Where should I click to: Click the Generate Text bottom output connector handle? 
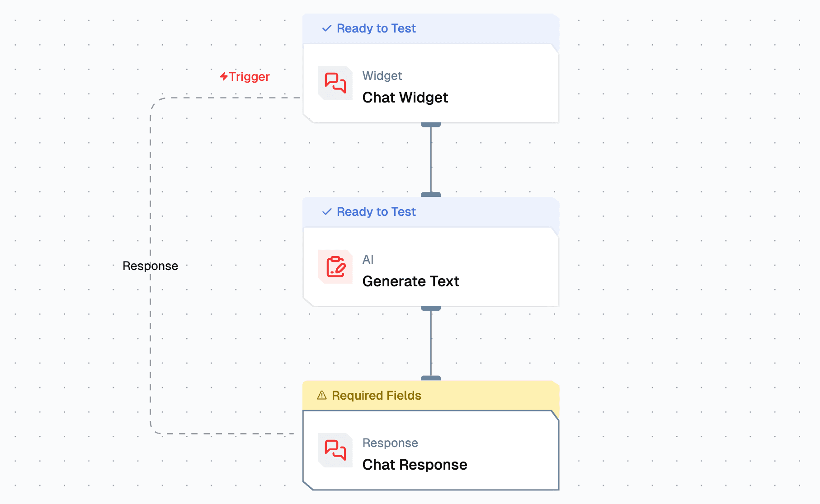point(431,308)
